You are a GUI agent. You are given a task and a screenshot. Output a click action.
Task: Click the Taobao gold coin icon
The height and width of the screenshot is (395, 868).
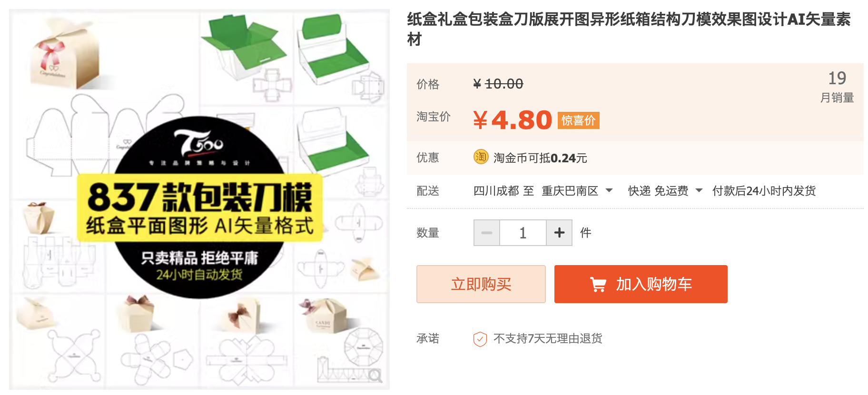click(481, 157)
